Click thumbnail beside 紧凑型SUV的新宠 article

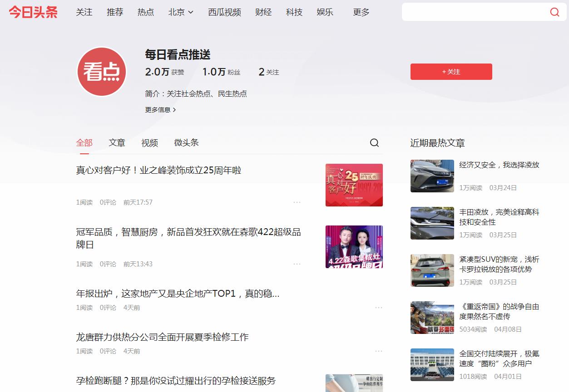[432, 270]
